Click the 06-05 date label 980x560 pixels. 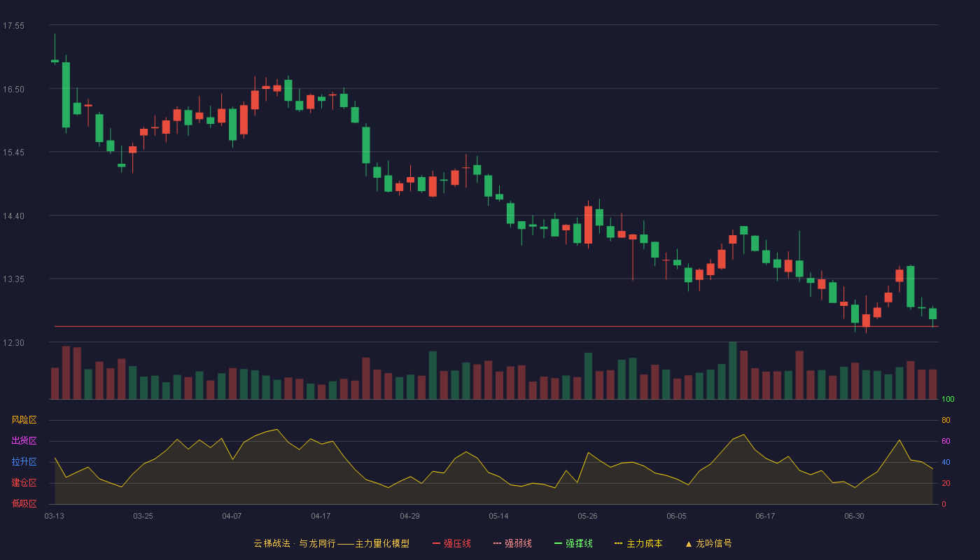tap(676, 516)
